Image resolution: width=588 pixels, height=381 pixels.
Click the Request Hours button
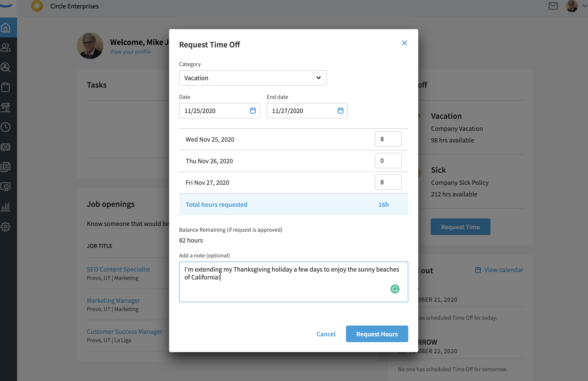(x=377, y=334)
